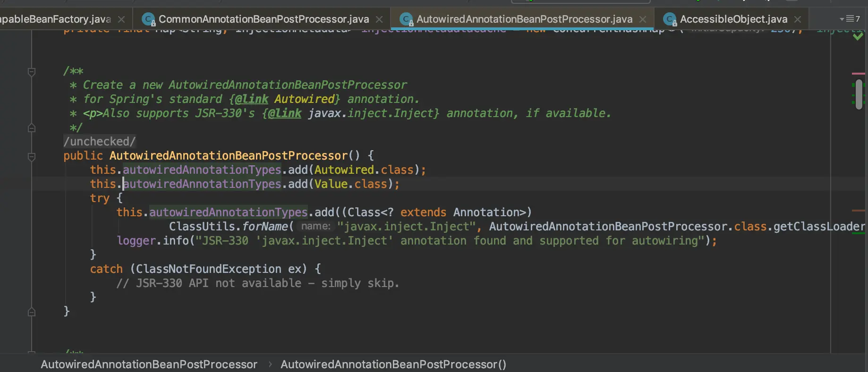
Task: Click the fold marker at the Javadoc end
Action: pos(32,128)
